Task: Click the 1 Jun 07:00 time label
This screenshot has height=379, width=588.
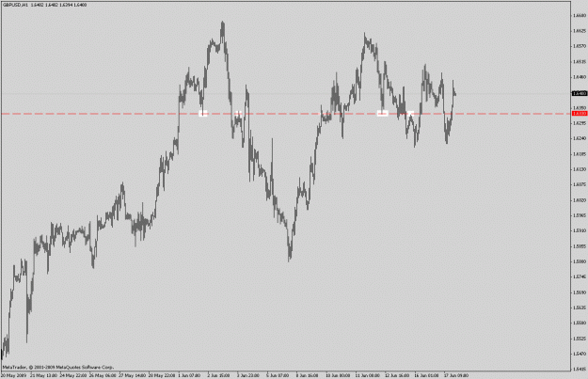Action: 190,375
